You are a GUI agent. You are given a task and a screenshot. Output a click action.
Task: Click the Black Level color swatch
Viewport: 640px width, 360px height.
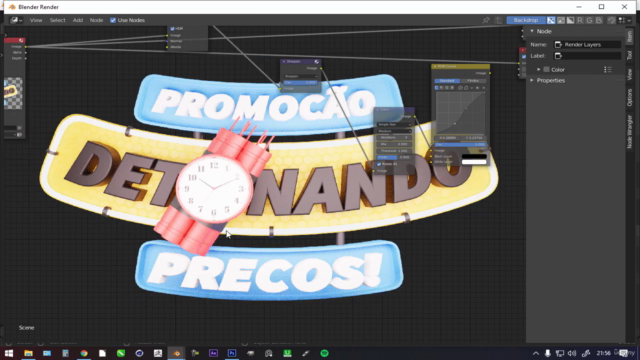coord(474,156)
